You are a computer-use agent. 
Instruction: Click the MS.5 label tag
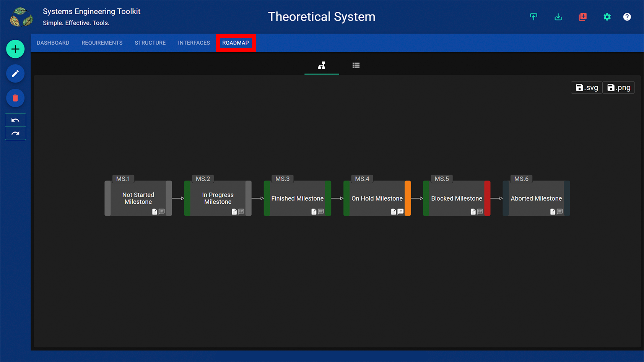click(441, 179)
